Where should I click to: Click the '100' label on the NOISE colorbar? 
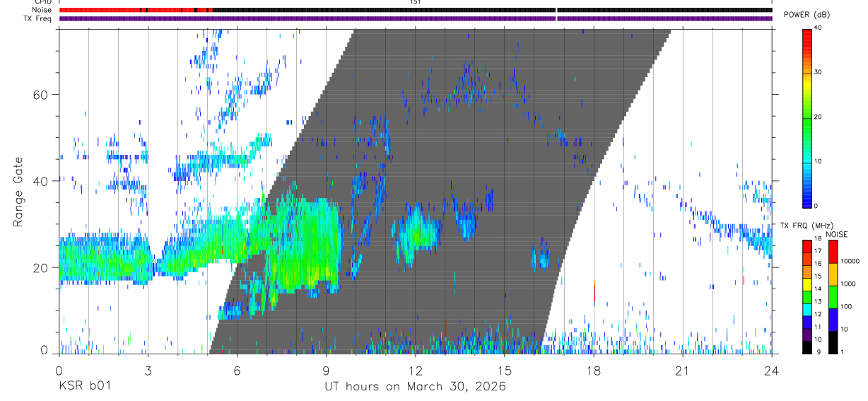pos(846,306)
